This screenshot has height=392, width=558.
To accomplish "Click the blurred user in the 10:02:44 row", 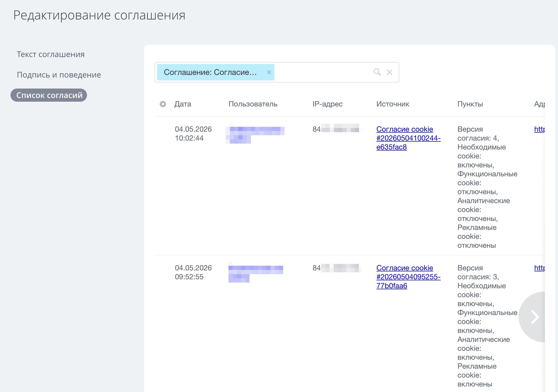I will tap(255, 134).
